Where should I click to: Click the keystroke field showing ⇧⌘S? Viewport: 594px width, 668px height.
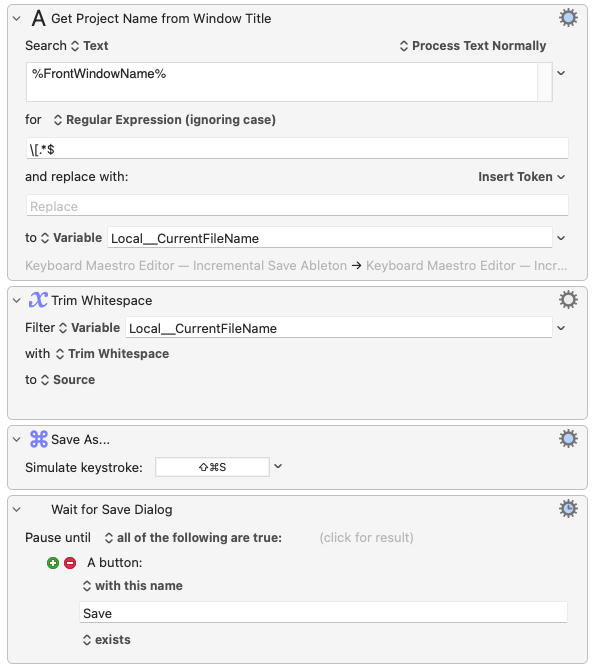212,467
